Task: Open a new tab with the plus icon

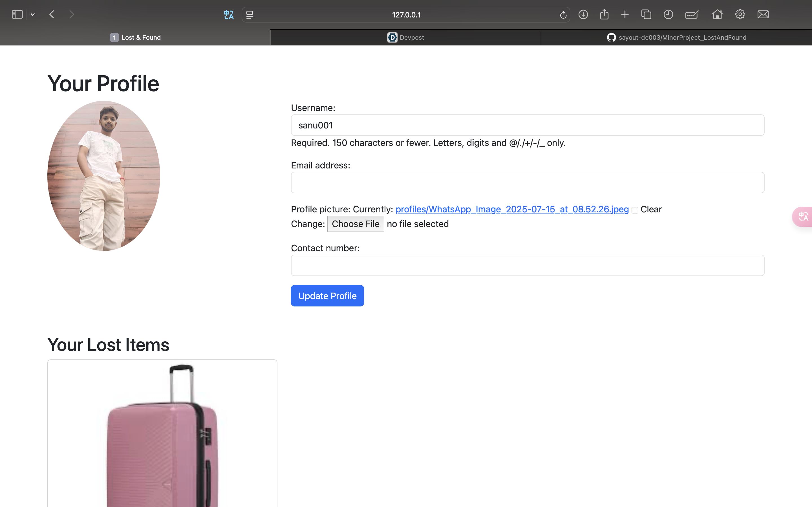Action: click(625, 14)
